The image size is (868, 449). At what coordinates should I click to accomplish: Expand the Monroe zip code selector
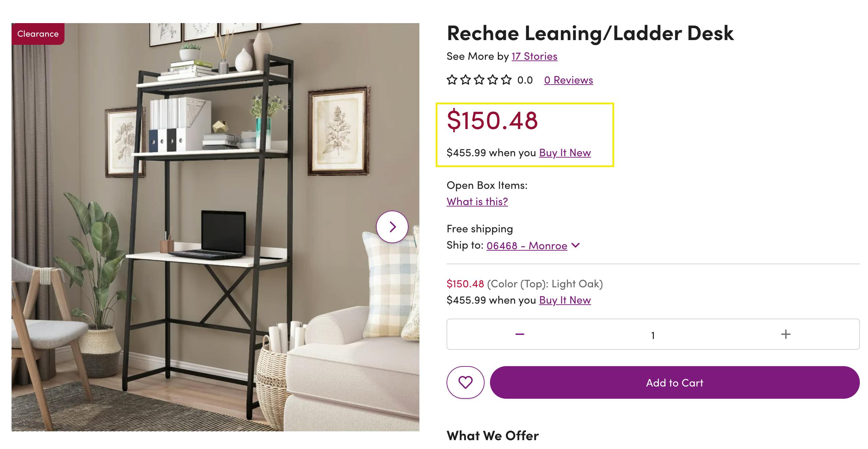click(x=526, y=246)
